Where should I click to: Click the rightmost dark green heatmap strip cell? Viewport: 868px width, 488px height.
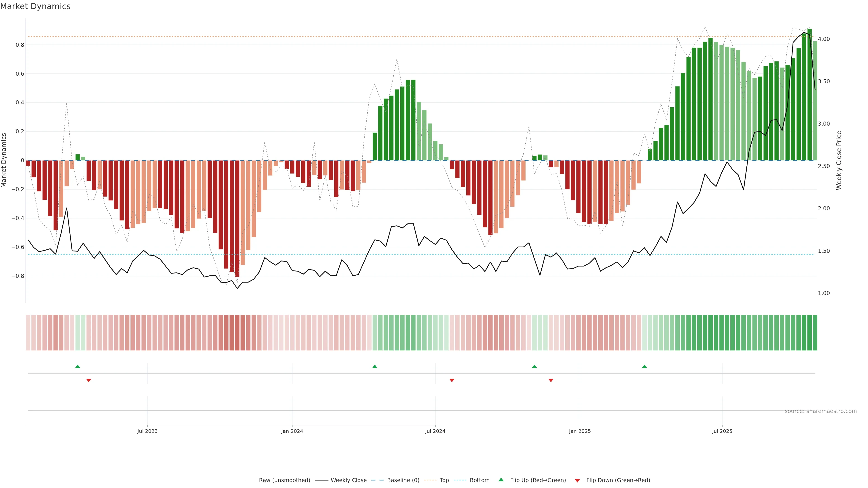(815, 333)
